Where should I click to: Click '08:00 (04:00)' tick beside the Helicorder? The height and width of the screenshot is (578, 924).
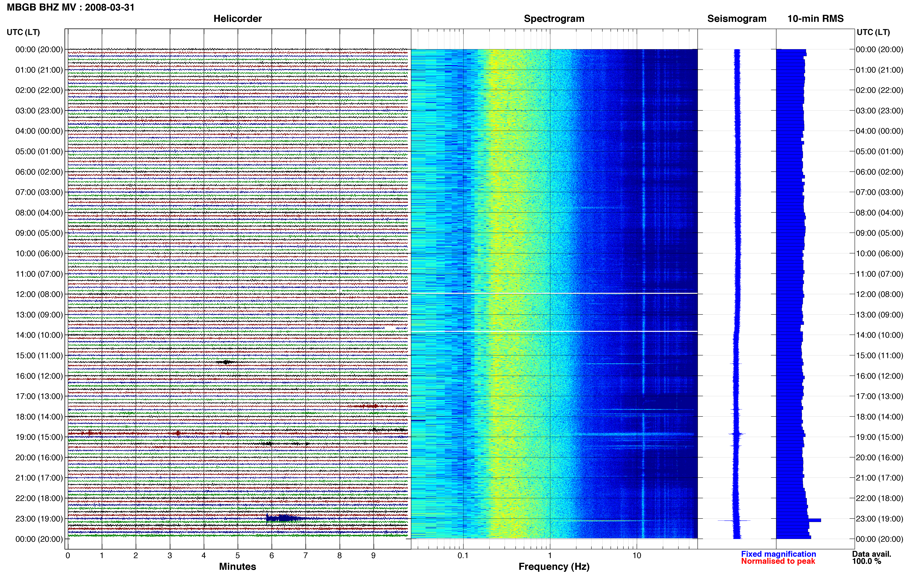click(39, 213)
